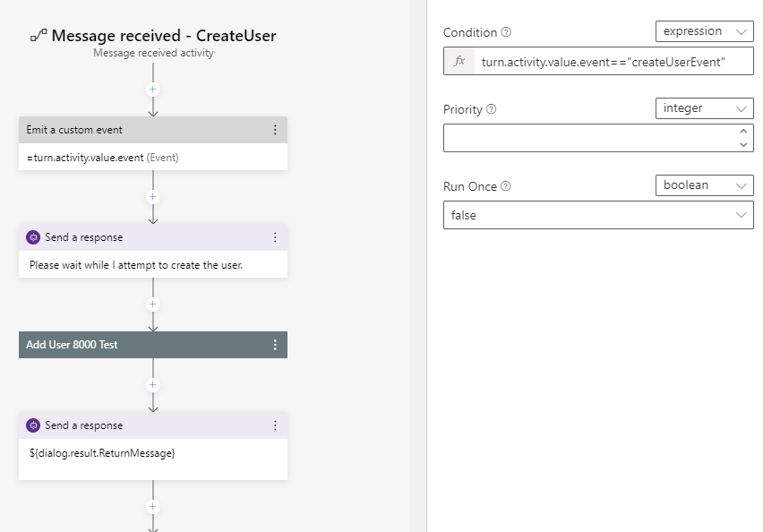Click the Condition expression input field
Screen dimensions: 763x532
pos(613,61)
